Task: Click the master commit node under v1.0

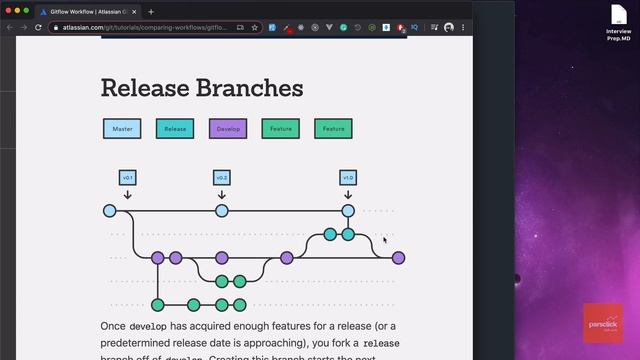Action: [348, 211]
